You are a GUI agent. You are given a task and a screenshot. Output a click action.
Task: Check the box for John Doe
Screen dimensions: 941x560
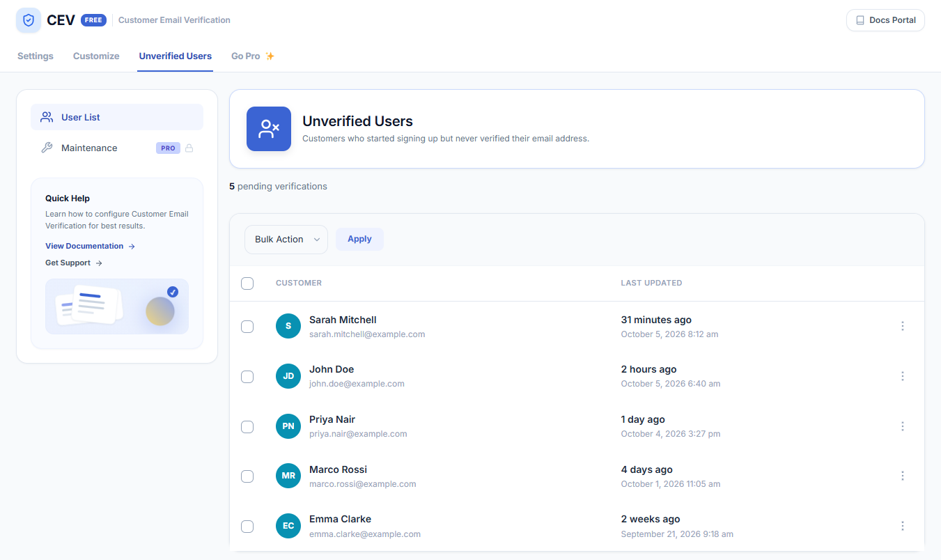[247, 377]
